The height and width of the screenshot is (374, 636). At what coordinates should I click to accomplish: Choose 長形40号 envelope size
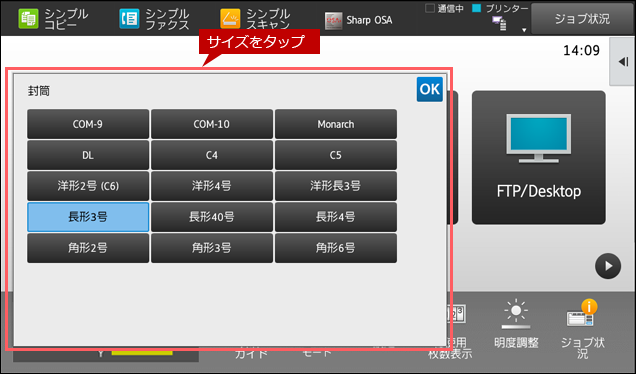(212, 217)
